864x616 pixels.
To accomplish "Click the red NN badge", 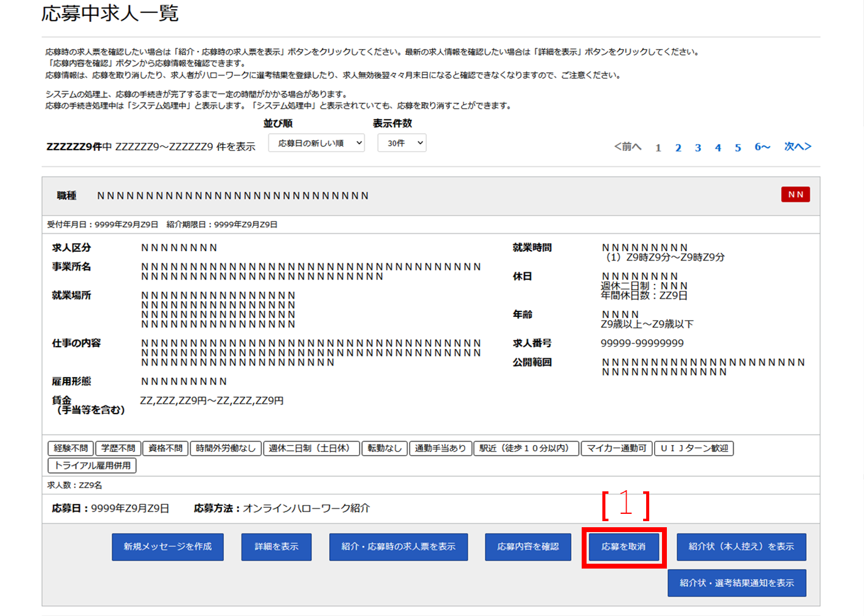I will click(796, 195).
